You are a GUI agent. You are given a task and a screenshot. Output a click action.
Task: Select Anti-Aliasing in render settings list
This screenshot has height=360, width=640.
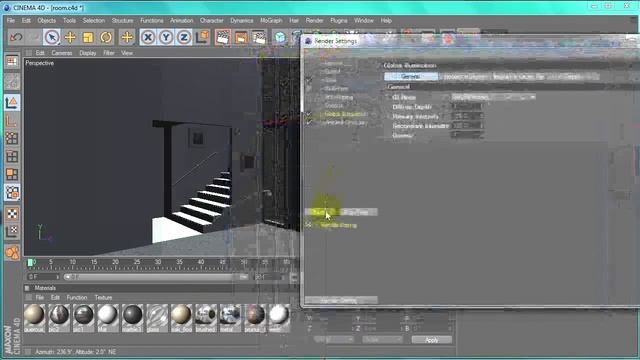[x=338, y=97]
